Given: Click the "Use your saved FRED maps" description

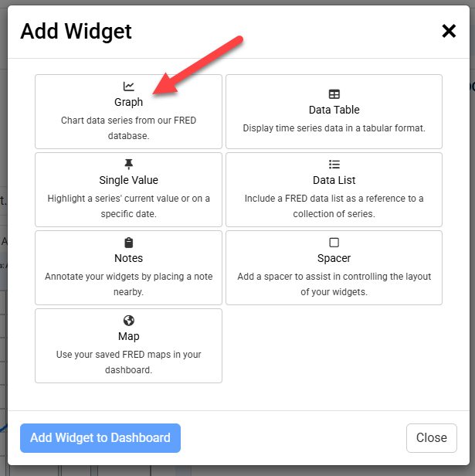Looking at the screenshot, I should (x=129, y=362).
